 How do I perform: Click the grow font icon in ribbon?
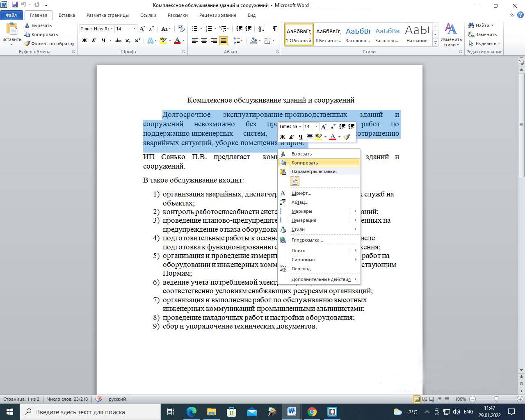click(x=142, y=29)
